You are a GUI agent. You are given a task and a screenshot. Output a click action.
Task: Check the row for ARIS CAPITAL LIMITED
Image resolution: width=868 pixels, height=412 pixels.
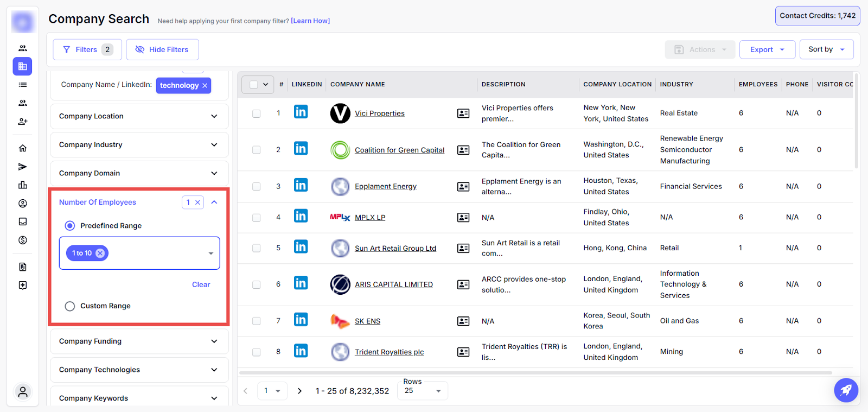click(256, 284)
